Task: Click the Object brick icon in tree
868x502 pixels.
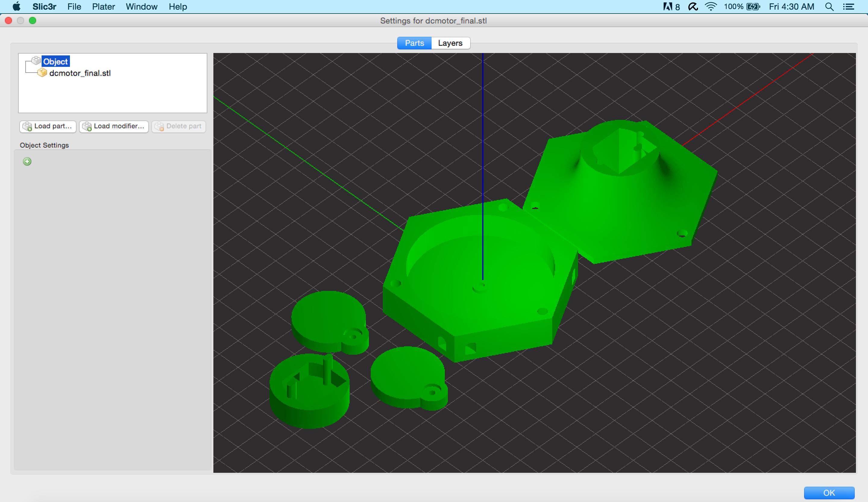Action: 36,61
